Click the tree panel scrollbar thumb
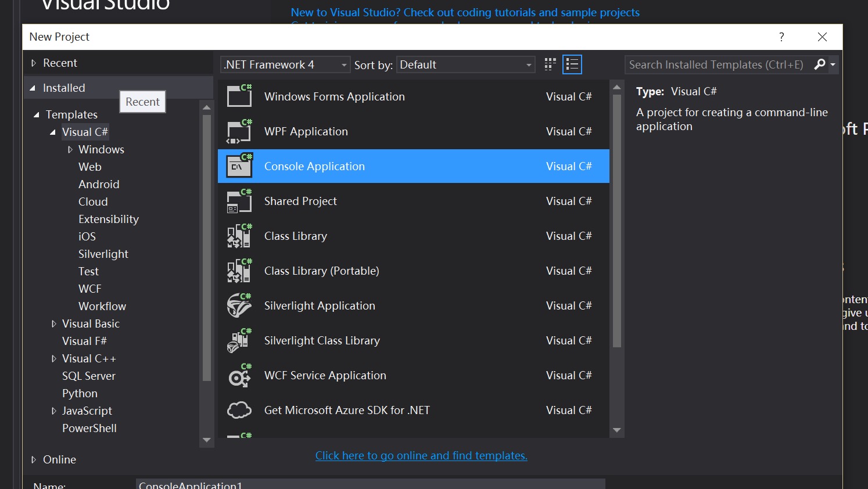 pyautogui.click(x=206, y=248)
